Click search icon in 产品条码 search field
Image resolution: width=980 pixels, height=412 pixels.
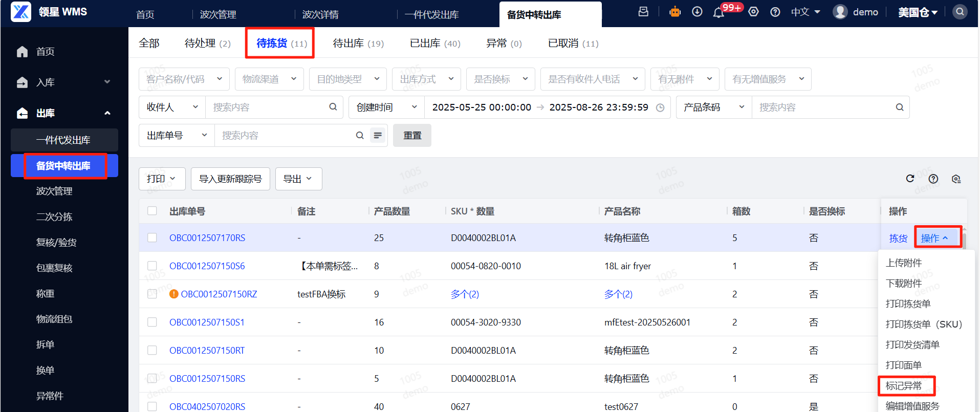pos(899,107)
